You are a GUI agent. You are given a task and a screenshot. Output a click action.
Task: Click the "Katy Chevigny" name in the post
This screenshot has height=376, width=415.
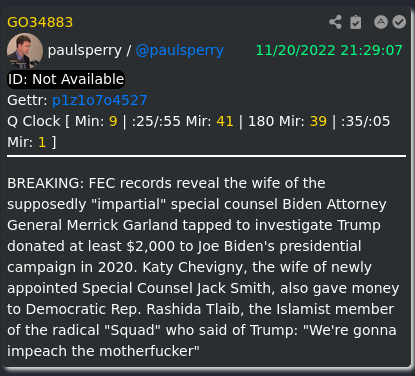[x=193, y=267]
